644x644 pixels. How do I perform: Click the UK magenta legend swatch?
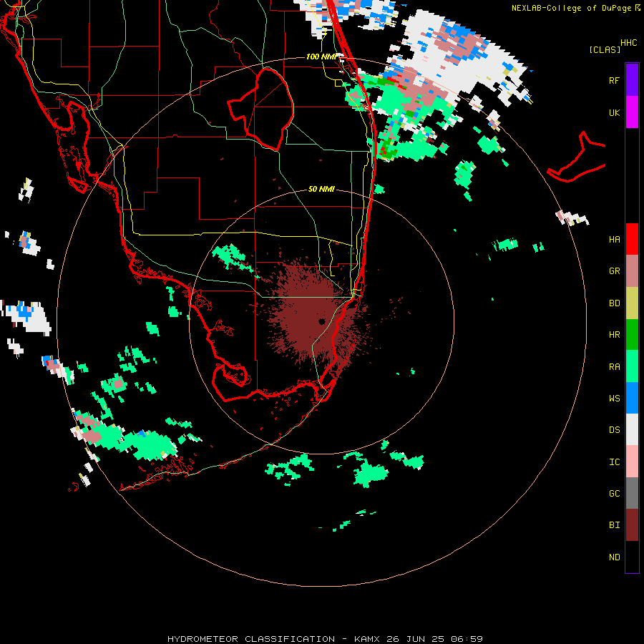pyautogui.click(x=632, y=112)
